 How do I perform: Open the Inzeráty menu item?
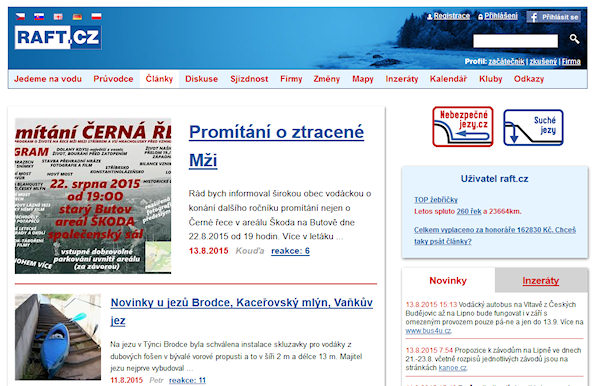pos(402,79)
